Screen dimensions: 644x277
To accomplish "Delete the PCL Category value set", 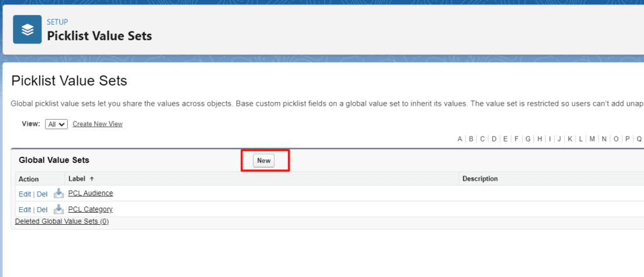I will (42, 210).
